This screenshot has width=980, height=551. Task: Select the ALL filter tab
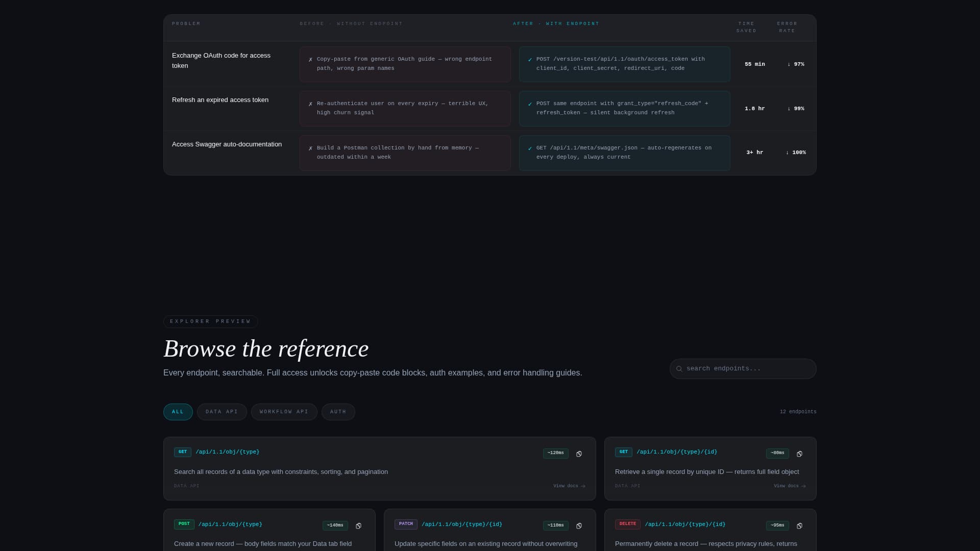(x=178, y=412)
